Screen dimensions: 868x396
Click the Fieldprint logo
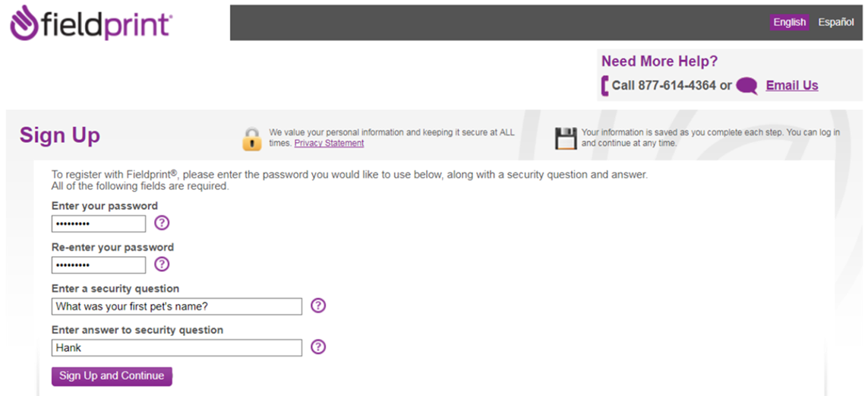tap(91, 24)
